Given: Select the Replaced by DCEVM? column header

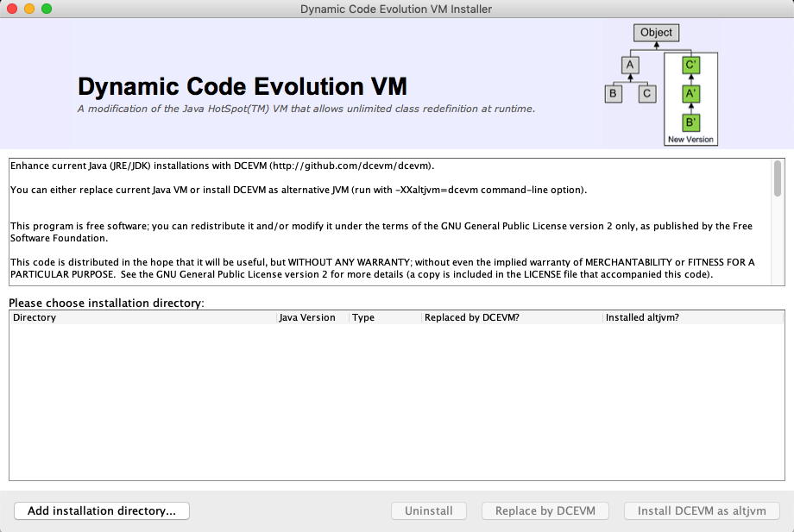Looking at the screenshot, I should pos(513,317).
